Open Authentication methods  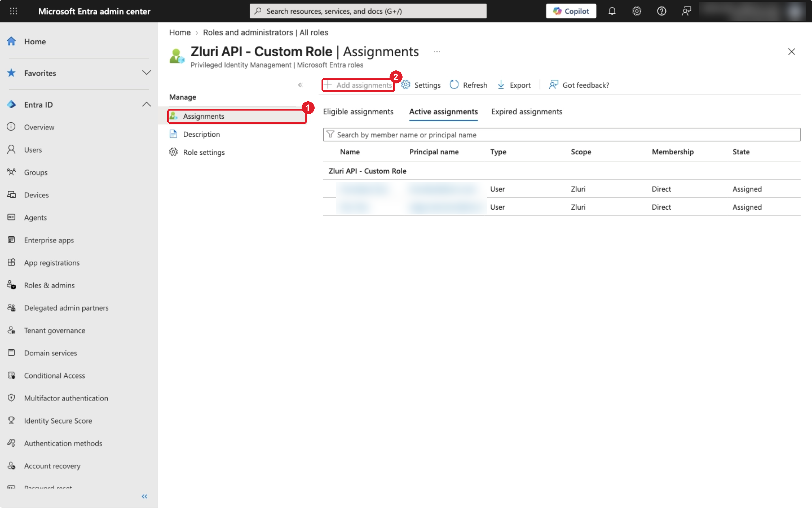(x=63, y=443)
